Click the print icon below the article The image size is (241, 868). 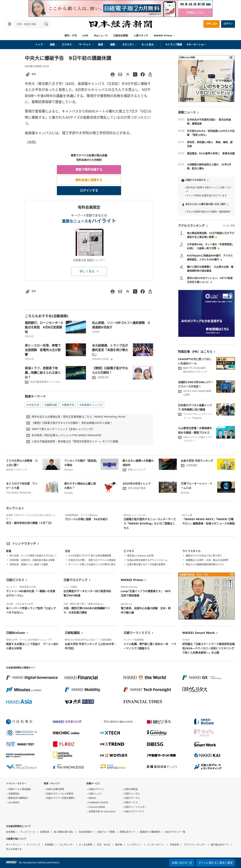click(x=113, y=291)
